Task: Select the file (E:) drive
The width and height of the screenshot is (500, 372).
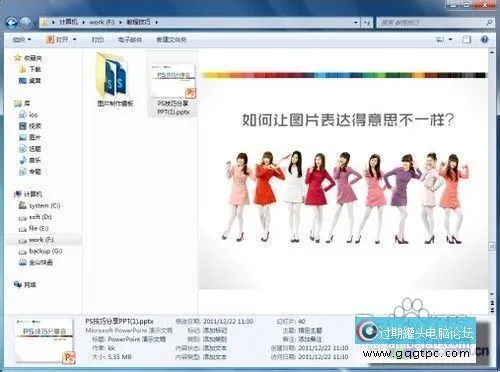Action: pos(33,228)
